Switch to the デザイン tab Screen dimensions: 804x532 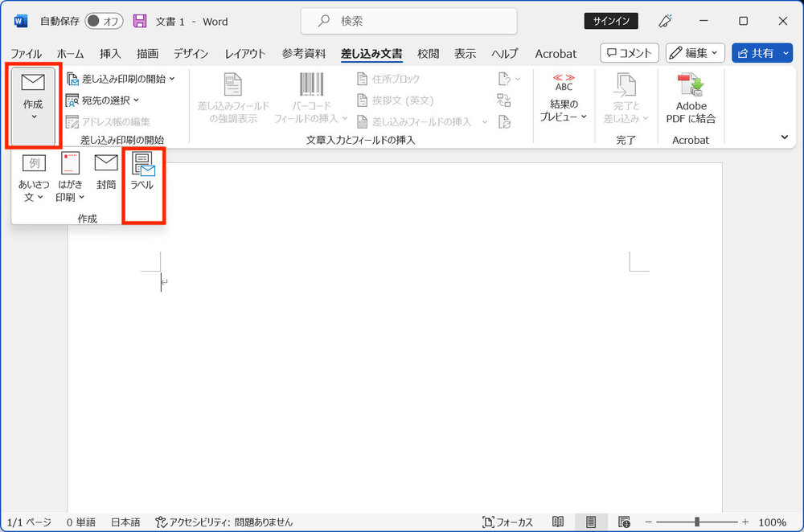pyautogui.click(x=191, y=54)
